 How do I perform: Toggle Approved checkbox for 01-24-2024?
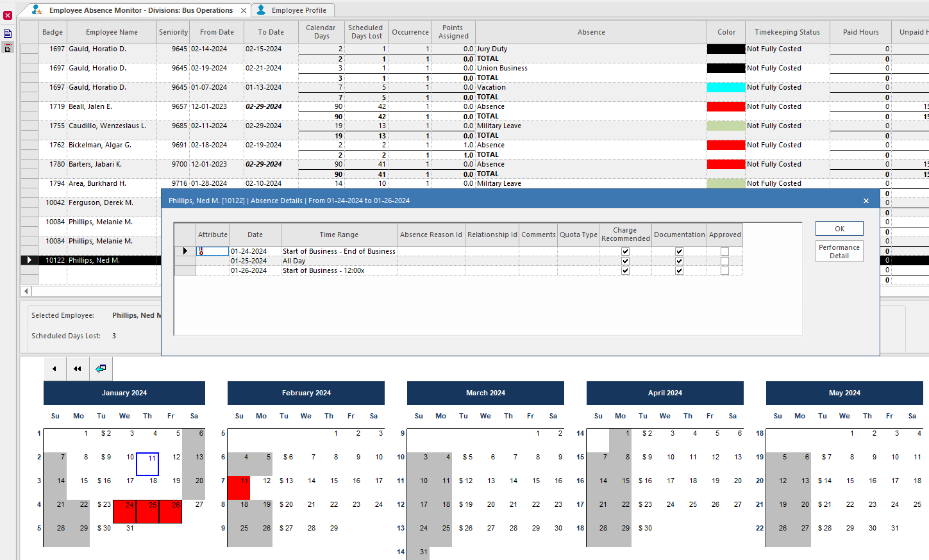click(x=724, y=251)
